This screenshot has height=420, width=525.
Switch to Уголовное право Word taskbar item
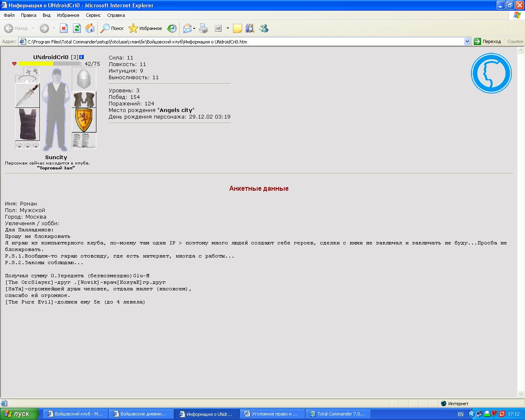pyautogui.click(x=272, y=414)
